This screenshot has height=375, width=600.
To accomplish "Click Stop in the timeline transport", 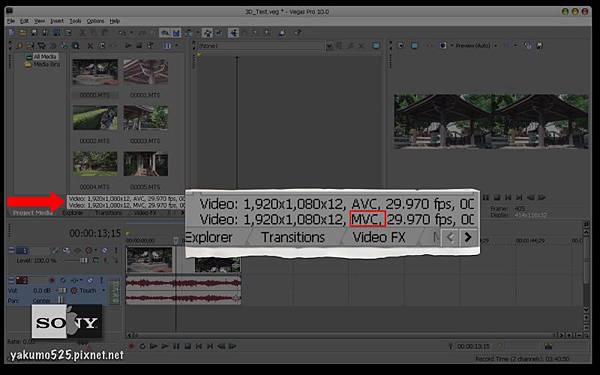I will click(188, 346).
